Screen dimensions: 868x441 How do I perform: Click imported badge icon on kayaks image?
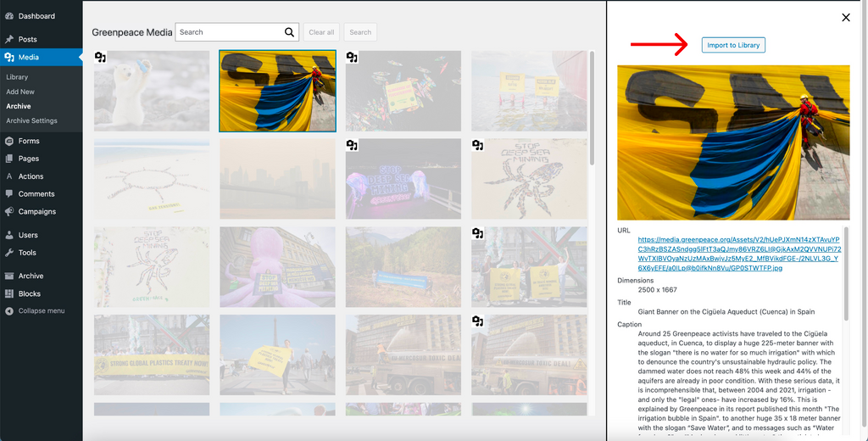coord(352,57)
